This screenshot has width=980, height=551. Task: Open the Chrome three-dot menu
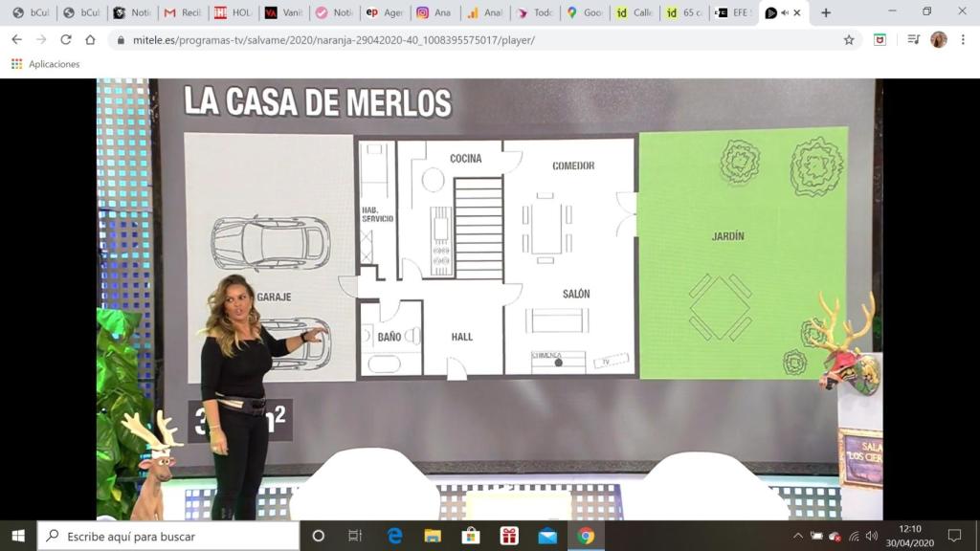click(x=963, y=39)
